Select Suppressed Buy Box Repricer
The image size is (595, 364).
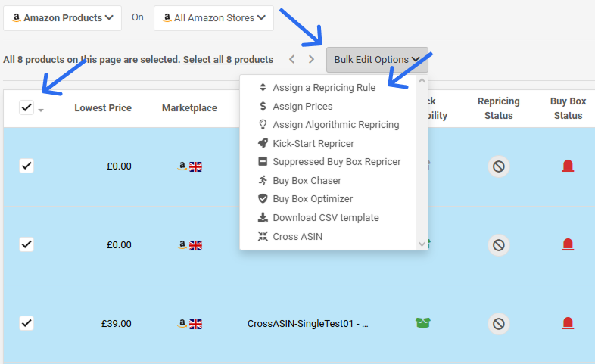coord(337,162)
